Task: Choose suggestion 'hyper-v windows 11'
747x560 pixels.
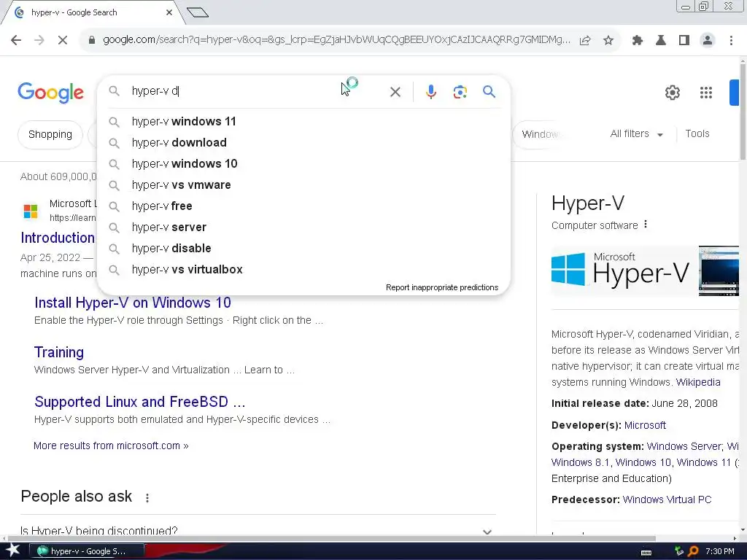Action: [303, 122]
